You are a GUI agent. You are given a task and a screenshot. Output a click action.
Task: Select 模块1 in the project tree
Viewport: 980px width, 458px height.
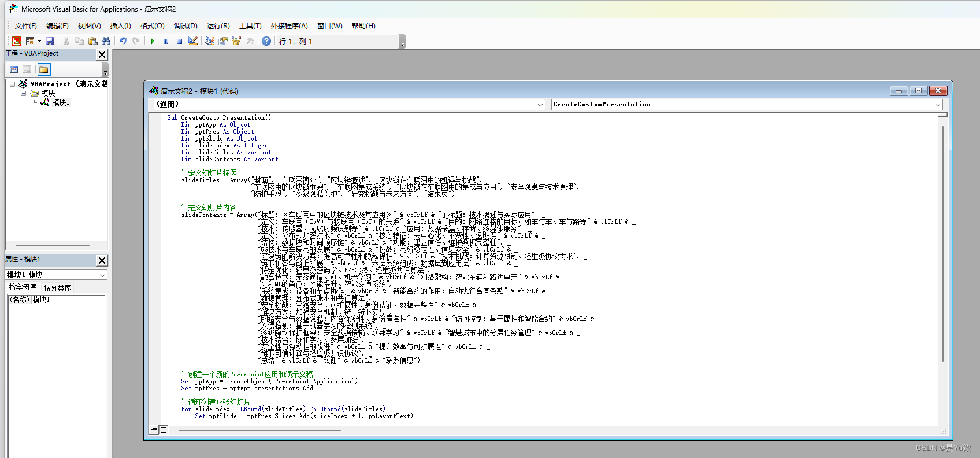click(61, 102)
